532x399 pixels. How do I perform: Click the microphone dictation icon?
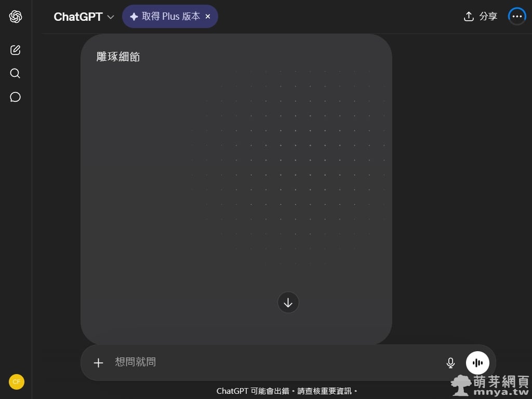click(450, 363)
